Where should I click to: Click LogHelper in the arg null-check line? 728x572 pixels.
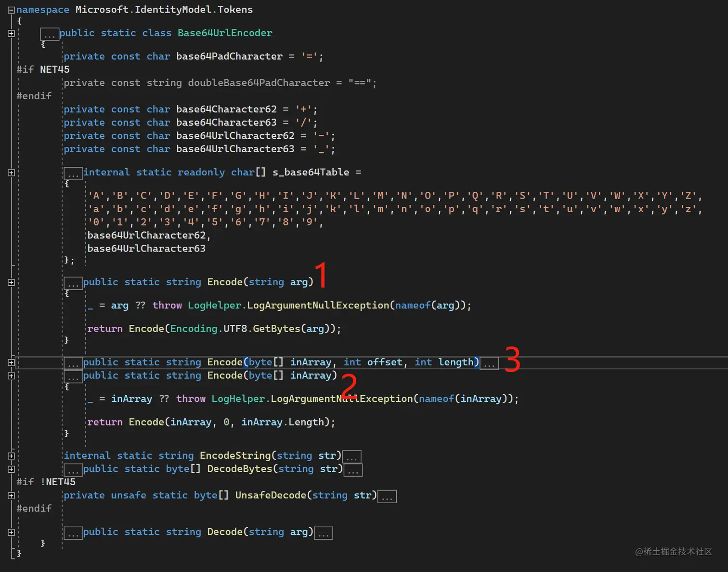214,305
